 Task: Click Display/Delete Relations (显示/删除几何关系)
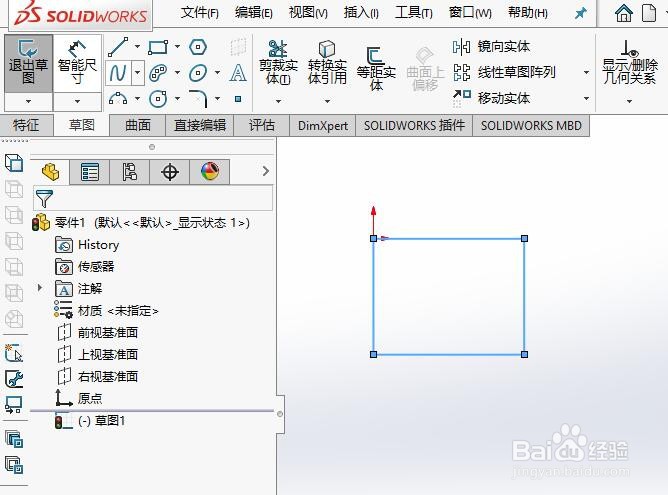(x=630, y=62)
